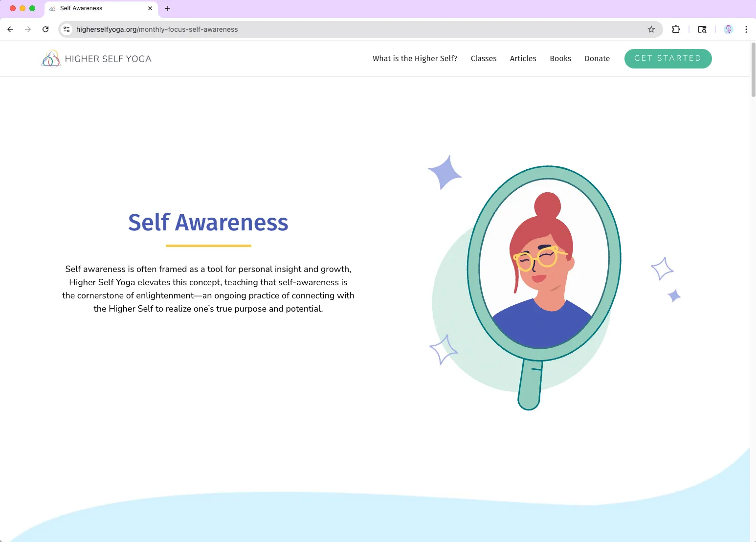Click the address bar URL field

(357, 29)
